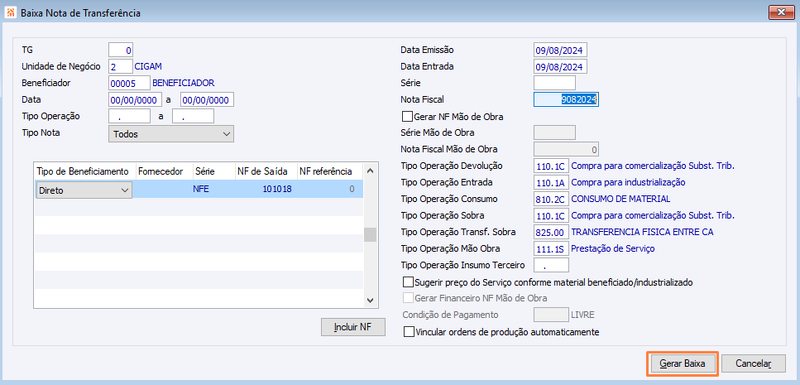Select the Data start field
This screenshot has height=385, width=800.
click(x=135, y=99)
